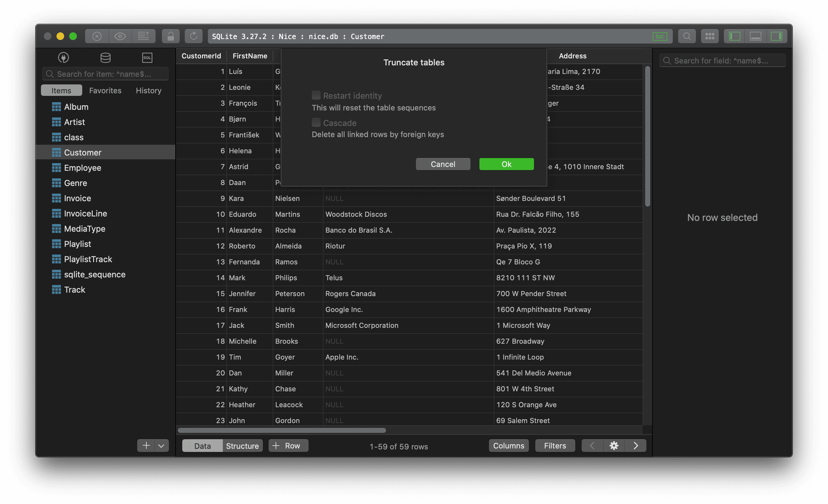Click the vertical scrollbar of table
Viewport: 828px width, 504px height.
tap(648, 136)
